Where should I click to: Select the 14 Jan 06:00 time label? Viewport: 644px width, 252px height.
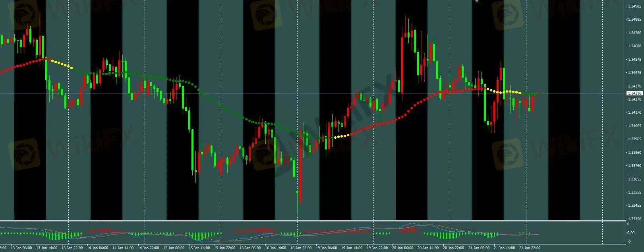97,248
